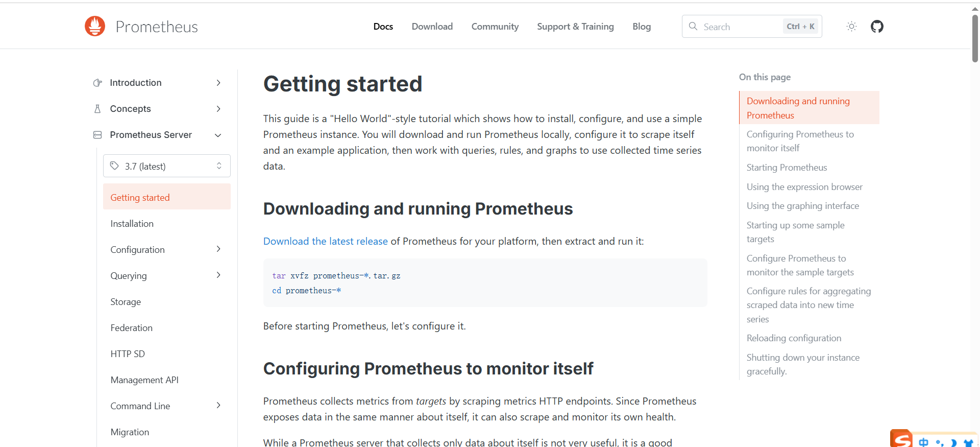Open Support & Training nav item
Image resolution: width=980 pixels, height=447 pixels.
click(x=575, y=27)
